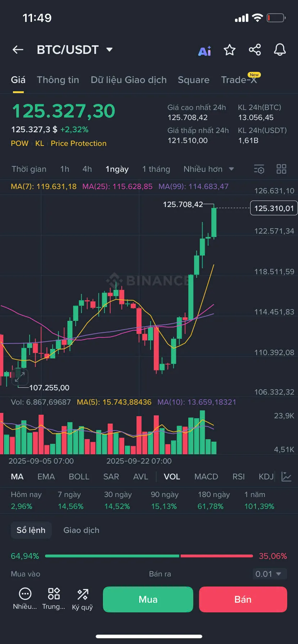
Task: Open the Trade-X tab
Action: [x=239, y=80]
